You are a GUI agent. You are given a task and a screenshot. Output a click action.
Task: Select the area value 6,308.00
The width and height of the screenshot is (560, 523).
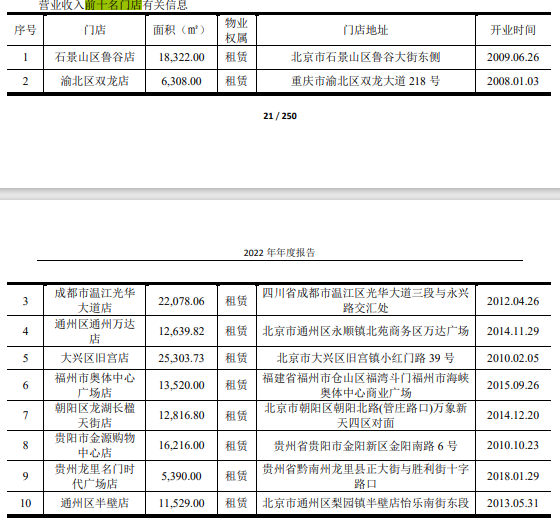point(181,81)
